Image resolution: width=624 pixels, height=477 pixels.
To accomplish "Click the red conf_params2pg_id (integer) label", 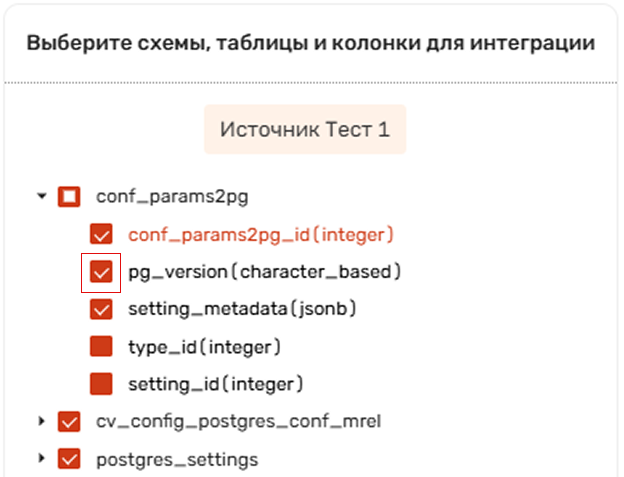I will tap(261, 234).
